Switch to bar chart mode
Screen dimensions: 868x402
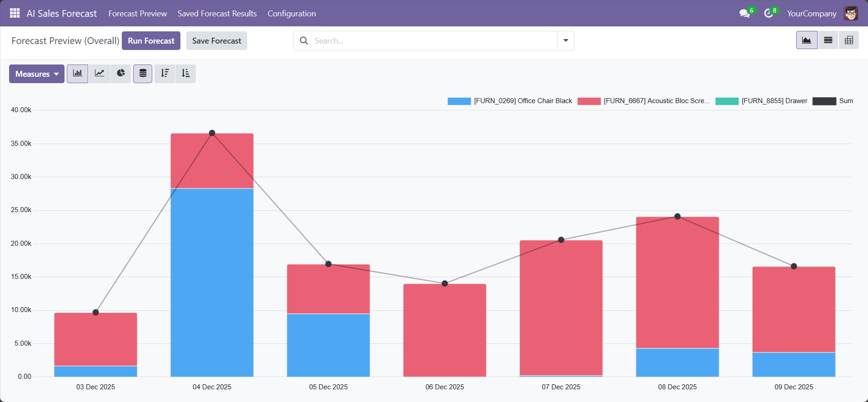[78, 74]
